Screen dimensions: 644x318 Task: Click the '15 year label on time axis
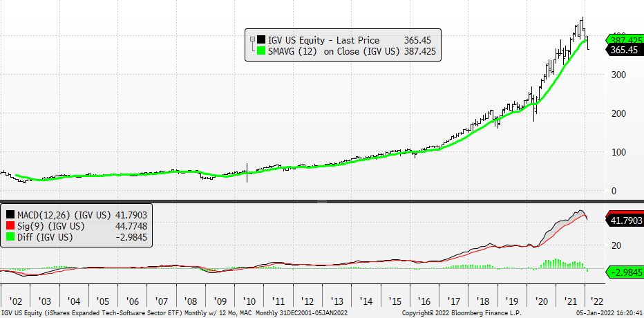pyautogui.click(x=395, y=300)
